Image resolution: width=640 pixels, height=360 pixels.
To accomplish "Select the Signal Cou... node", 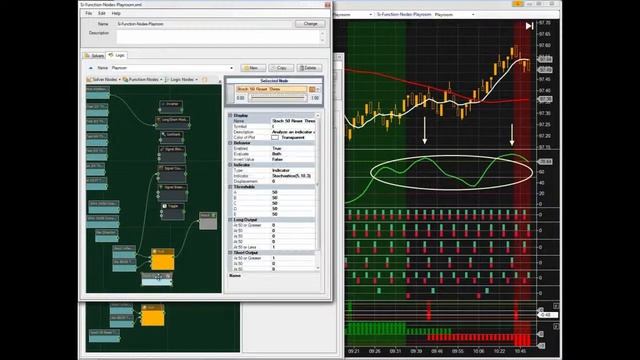I will 172,173.
